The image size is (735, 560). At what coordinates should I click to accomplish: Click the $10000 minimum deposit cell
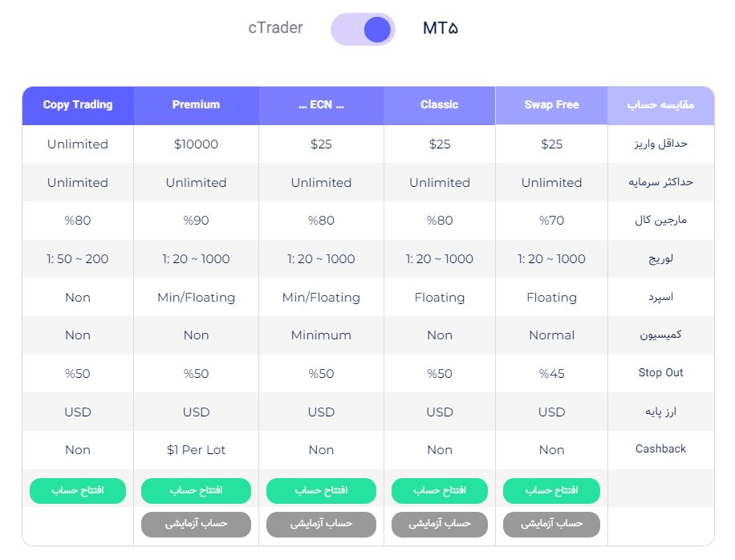click(196, 144)
